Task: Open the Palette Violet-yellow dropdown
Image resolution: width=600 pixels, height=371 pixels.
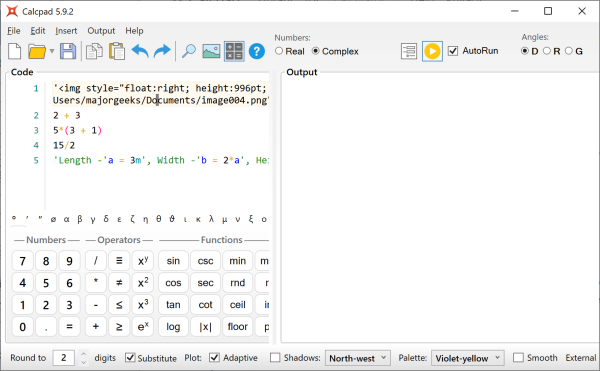Action: 468,358
